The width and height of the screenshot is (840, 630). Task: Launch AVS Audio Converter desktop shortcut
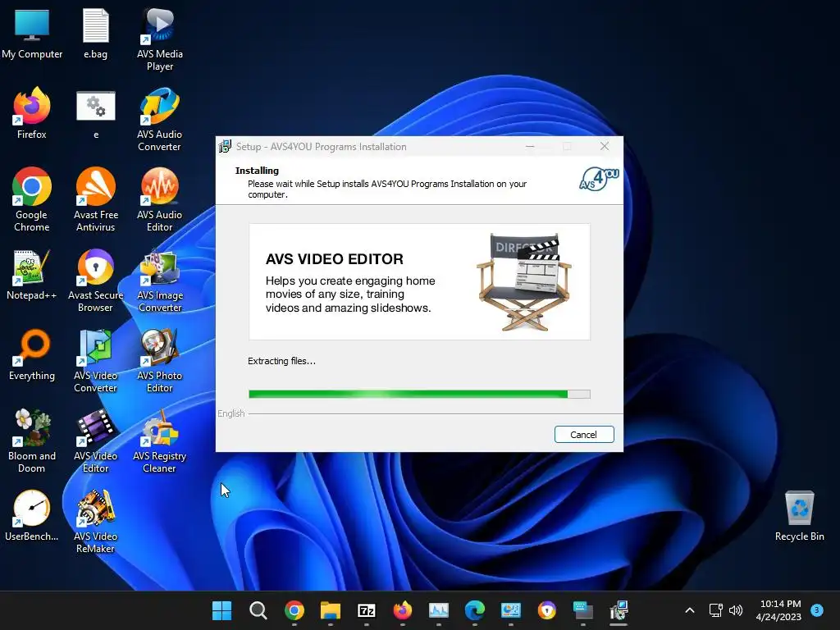160,120
